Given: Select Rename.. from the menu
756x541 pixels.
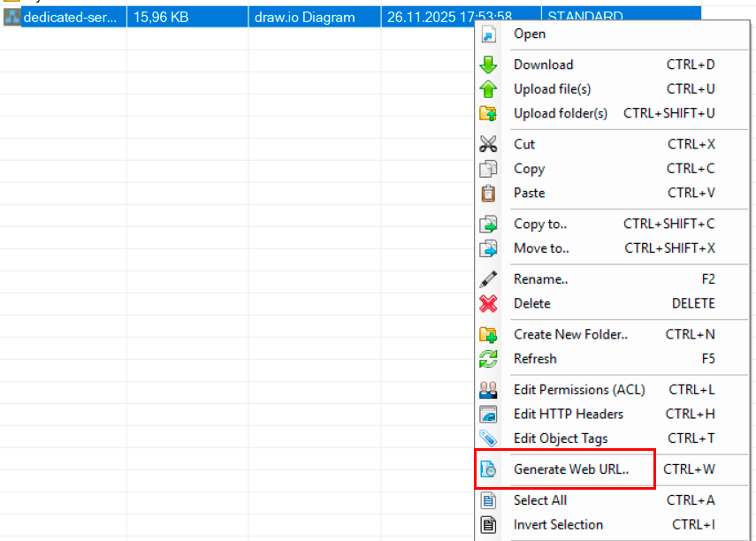Looking at the screenshot, I should click(x=540, y=279).
